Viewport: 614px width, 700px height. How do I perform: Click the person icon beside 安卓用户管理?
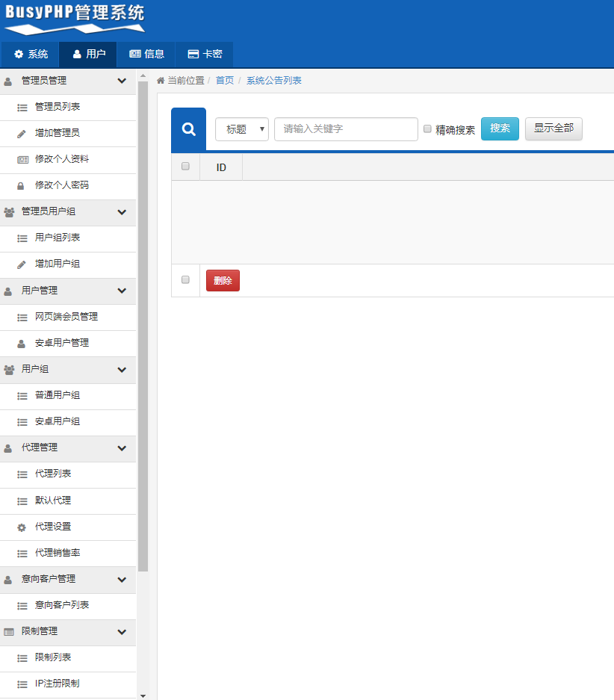[x=22, y=344]
